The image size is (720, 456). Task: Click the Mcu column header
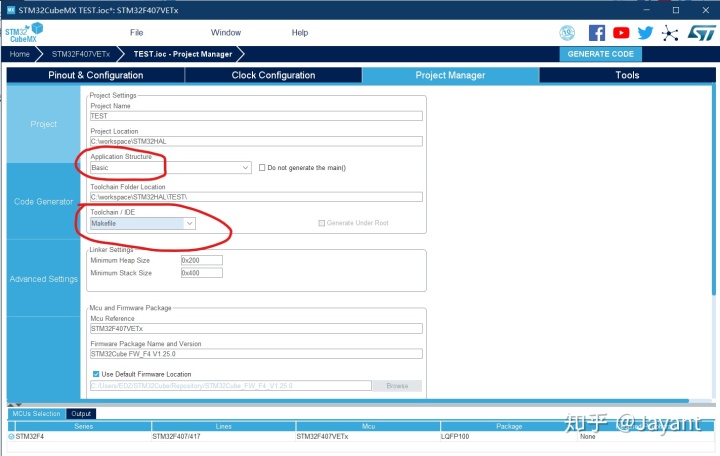[368, 427]
